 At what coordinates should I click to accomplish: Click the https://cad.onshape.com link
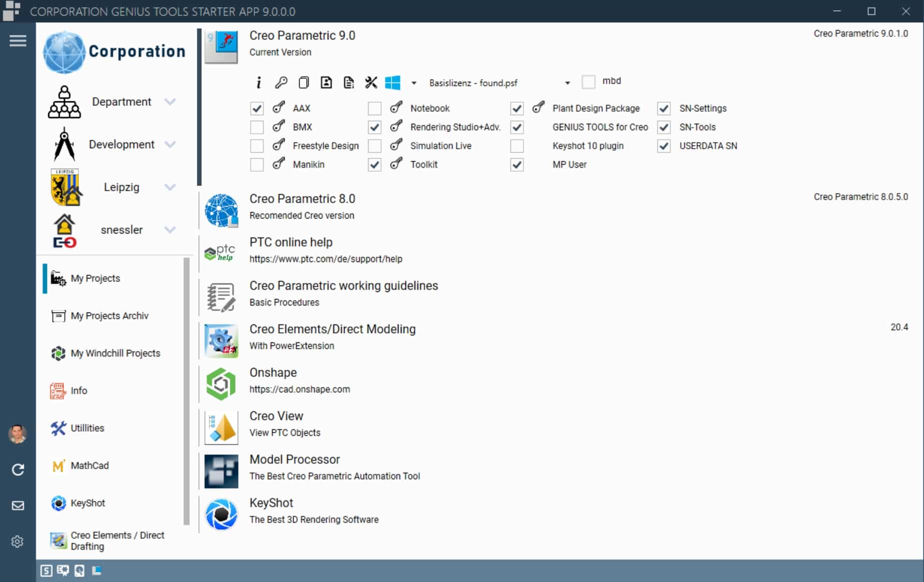click(300, 389)
